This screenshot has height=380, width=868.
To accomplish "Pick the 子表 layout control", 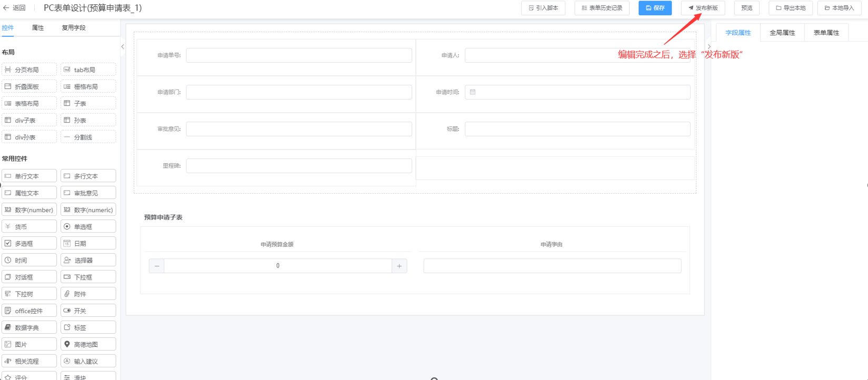I will [x=88, y=103].
